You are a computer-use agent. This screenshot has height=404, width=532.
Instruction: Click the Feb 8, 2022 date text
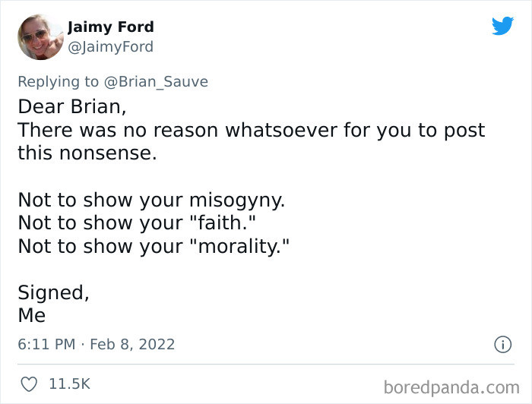[x=132, y=344]
